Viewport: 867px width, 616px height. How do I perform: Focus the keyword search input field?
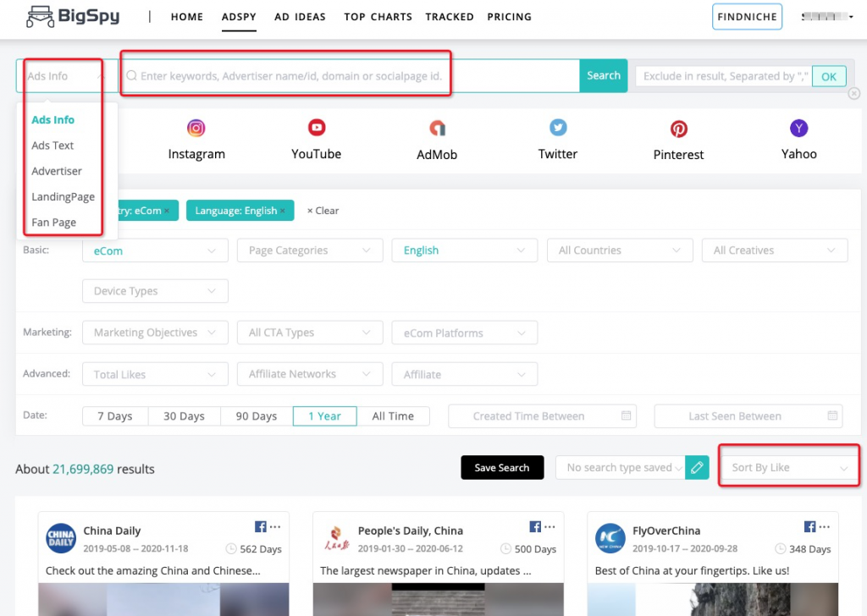coord(350,75)
